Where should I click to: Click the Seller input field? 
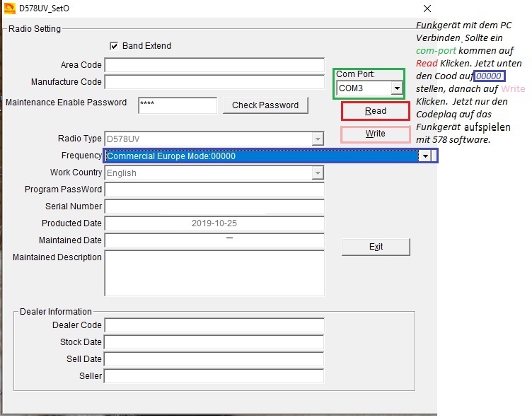[214, 376]
